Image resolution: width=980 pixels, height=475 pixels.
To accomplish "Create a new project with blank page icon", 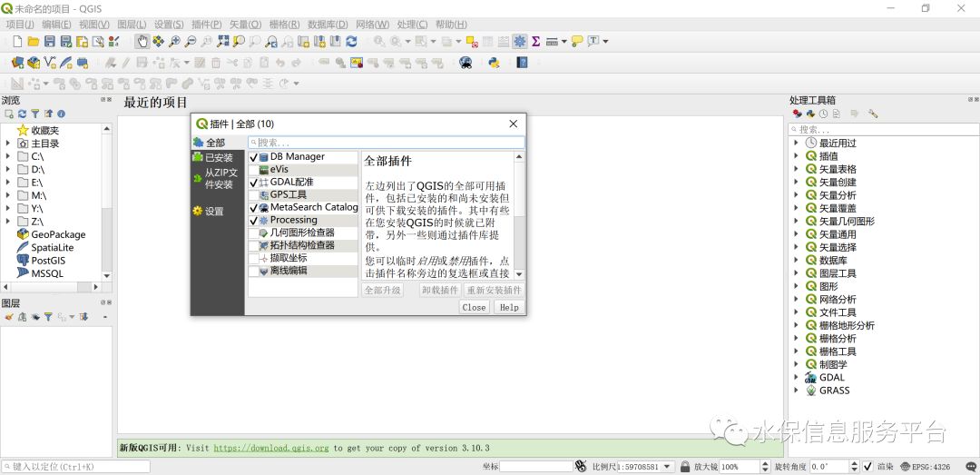I will (x=17, y=42).
